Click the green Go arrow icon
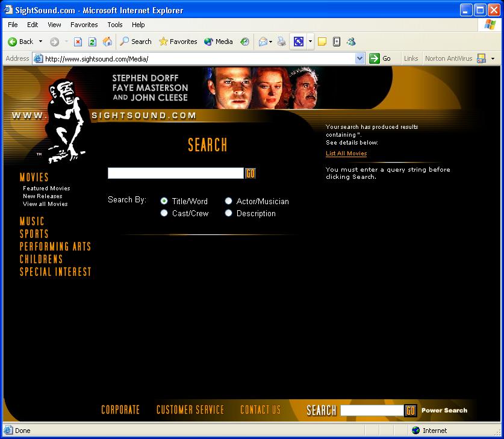The width and height of the screenshot is (504, 439). point(374,58)
